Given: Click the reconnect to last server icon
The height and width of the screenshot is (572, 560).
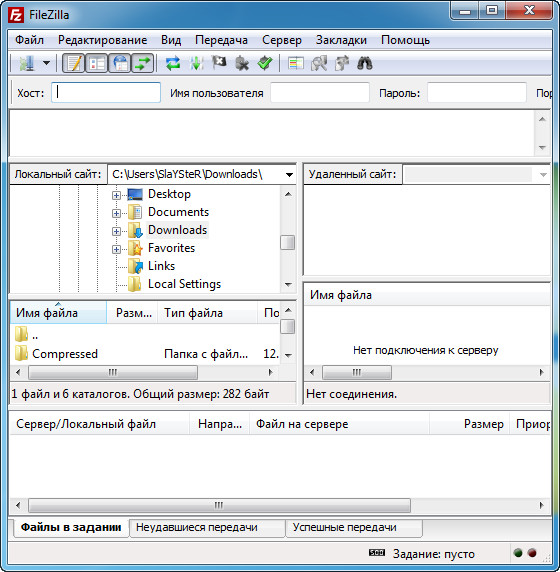Looking at the screenshot, I should tap(265, 63).
